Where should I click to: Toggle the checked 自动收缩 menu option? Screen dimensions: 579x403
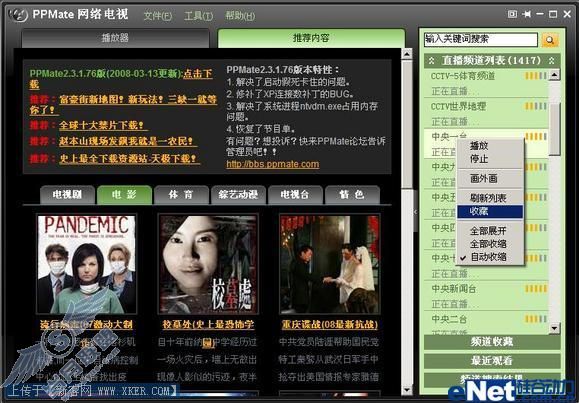click(488, 257)
